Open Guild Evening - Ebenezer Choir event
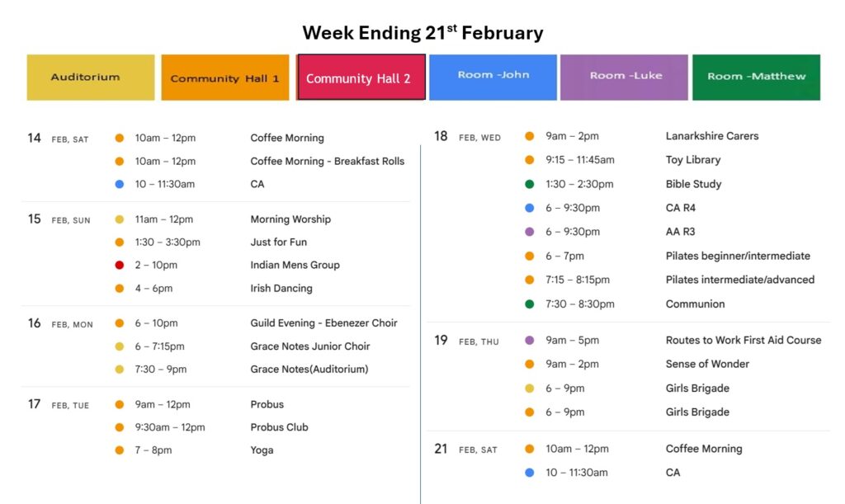This screenshot has width=845, height=504. click(x=323, y=323)
